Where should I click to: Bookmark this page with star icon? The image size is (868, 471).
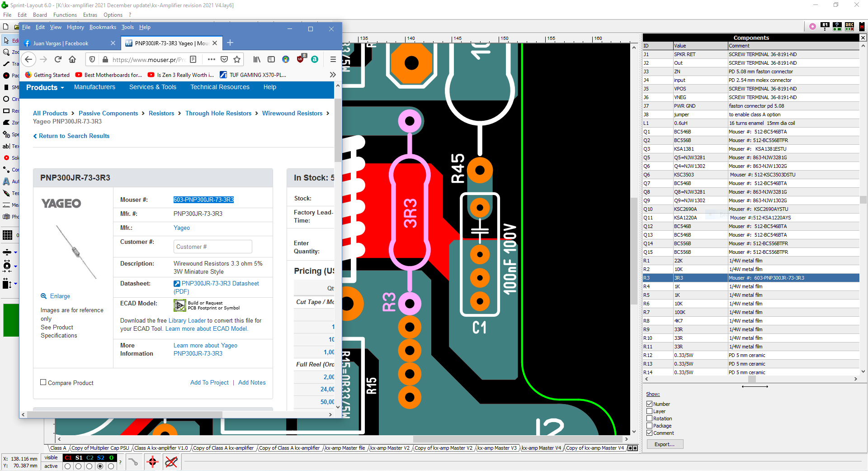tap(237, 59)
